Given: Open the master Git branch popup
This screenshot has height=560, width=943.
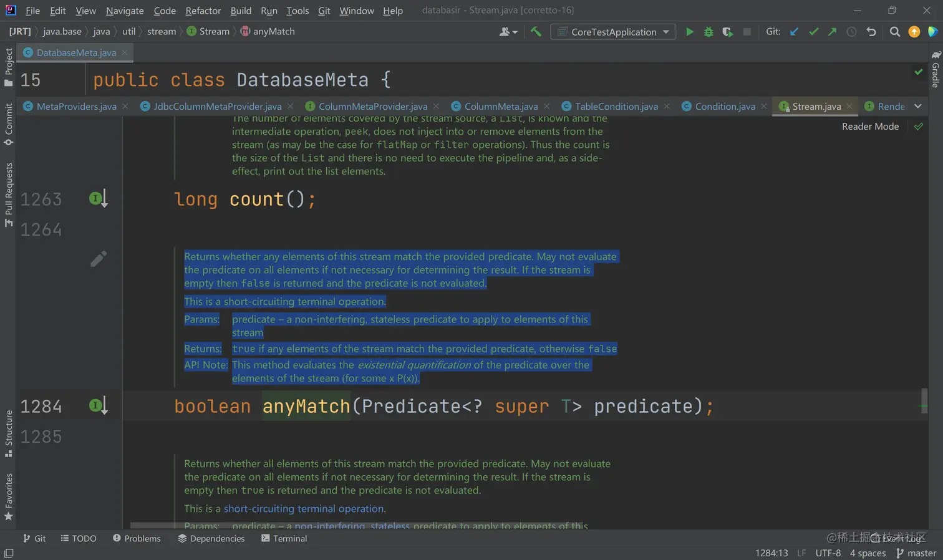Looking at the screenshot, I should (916, 554).
